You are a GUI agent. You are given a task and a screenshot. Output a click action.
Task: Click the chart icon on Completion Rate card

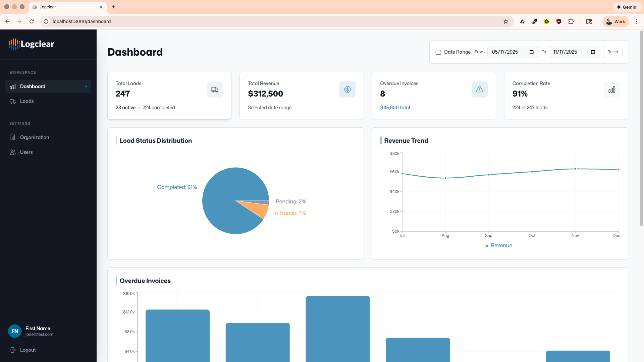click(x=611, y=89)
